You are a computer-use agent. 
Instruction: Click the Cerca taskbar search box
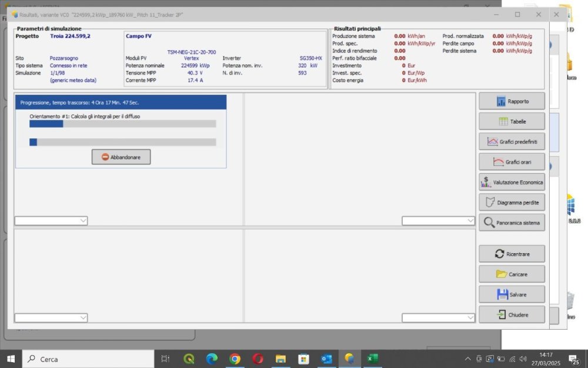88,359
